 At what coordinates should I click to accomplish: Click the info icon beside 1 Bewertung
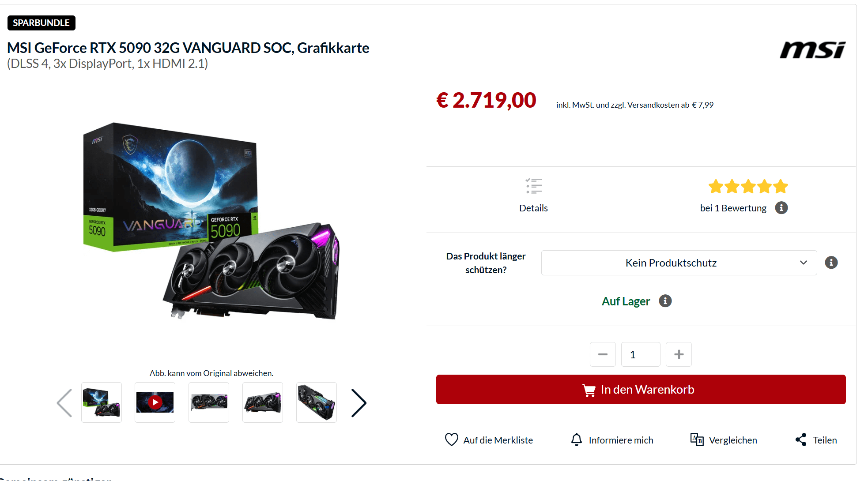[x=781, y=208]
